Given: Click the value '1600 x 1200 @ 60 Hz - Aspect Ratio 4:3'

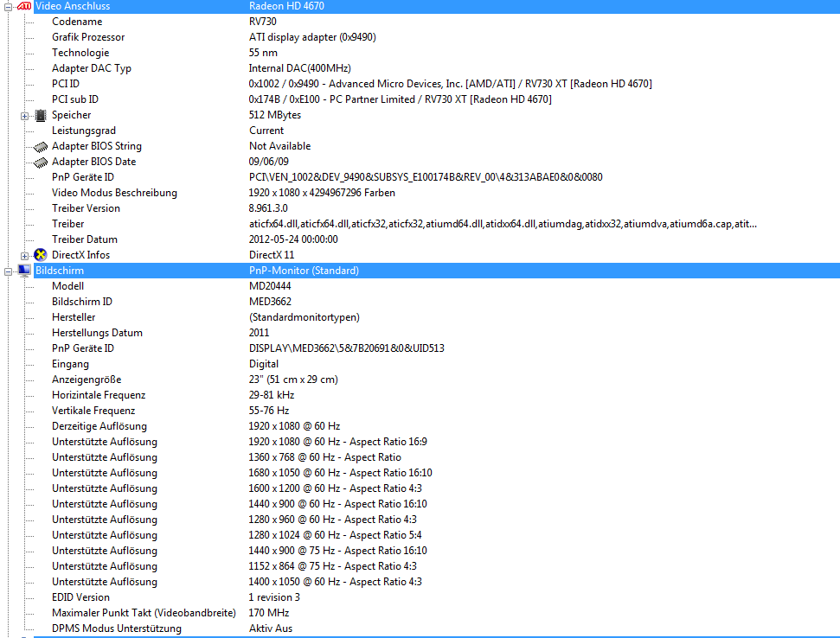Looking at the screenshot, I should (x=336, y=488).
